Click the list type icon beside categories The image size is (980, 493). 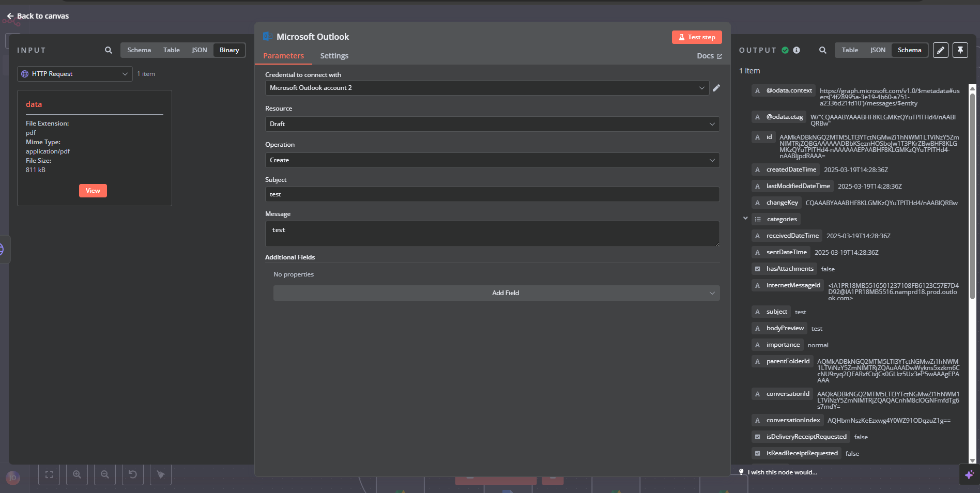(758, 220)
